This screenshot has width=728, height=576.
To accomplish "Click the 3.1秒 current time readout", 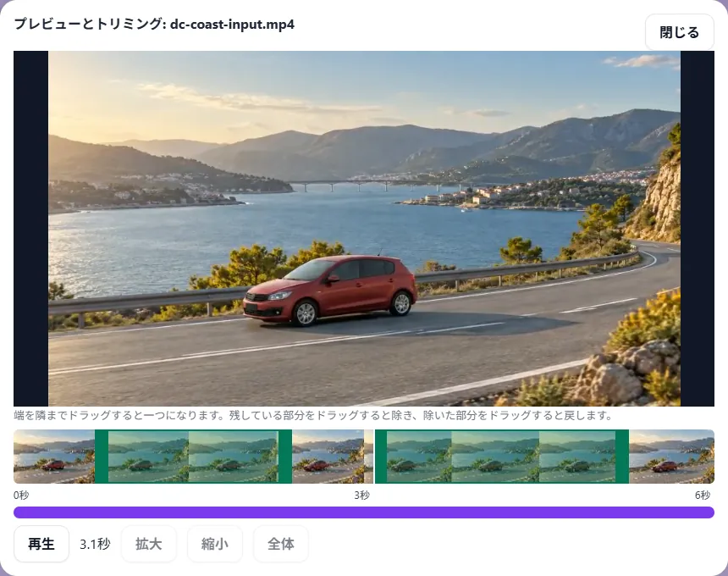I will tap(95, 544).
